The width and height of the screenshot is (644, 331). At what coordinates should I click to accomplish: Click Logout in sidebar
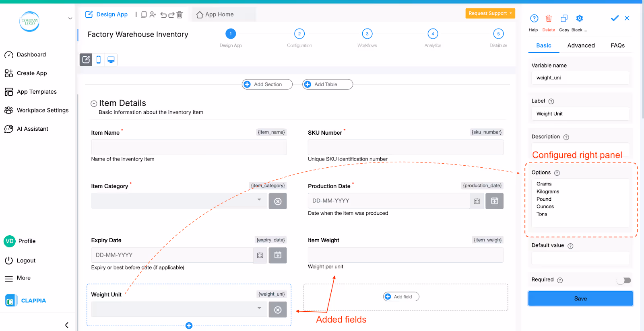click(20, 261)
